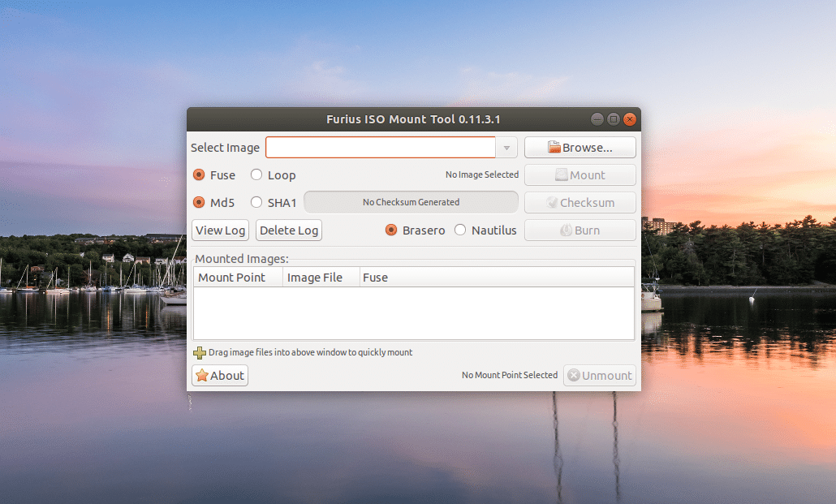Click the green plus icon near the drag hint

click(x=198, y=352)
